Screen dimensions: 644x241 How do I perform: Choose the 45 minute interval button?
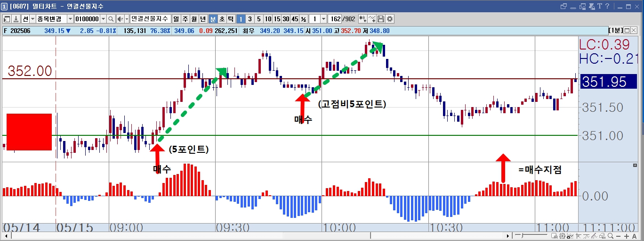(x=295, y=19)
